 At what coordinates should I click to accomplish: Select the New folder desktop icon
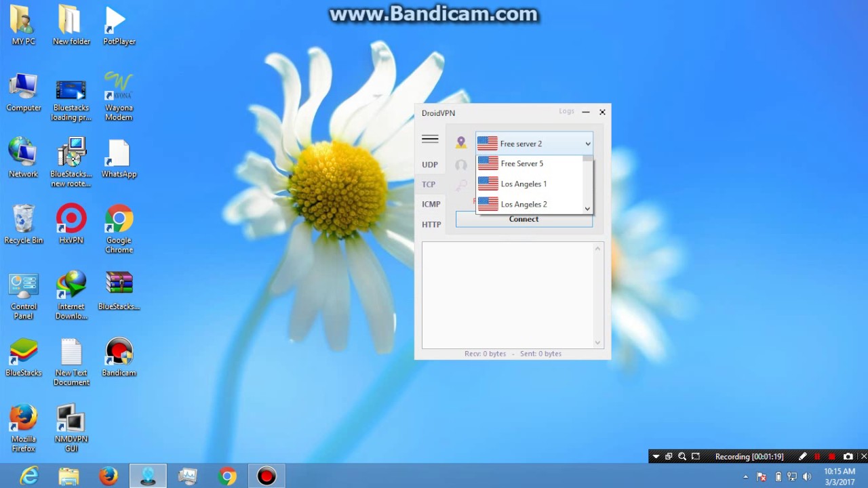tap(71, 26)
